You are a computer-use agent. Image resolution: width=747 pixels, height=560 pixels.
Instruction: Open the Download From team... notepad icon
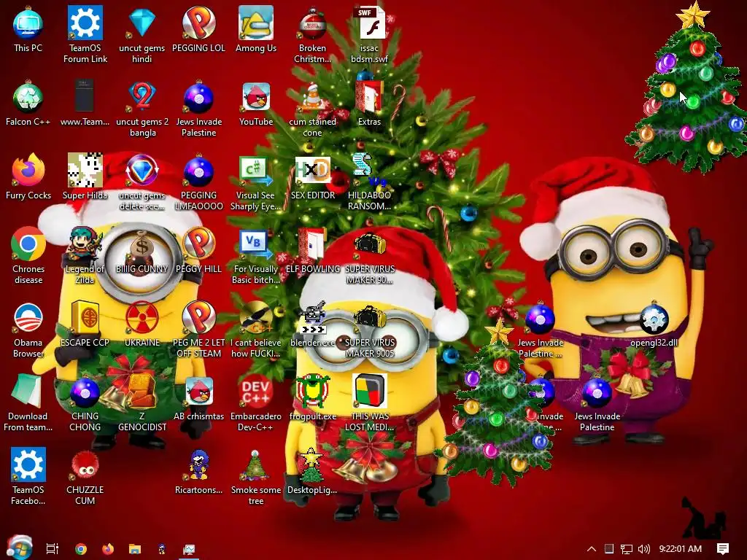coord(27,392)
